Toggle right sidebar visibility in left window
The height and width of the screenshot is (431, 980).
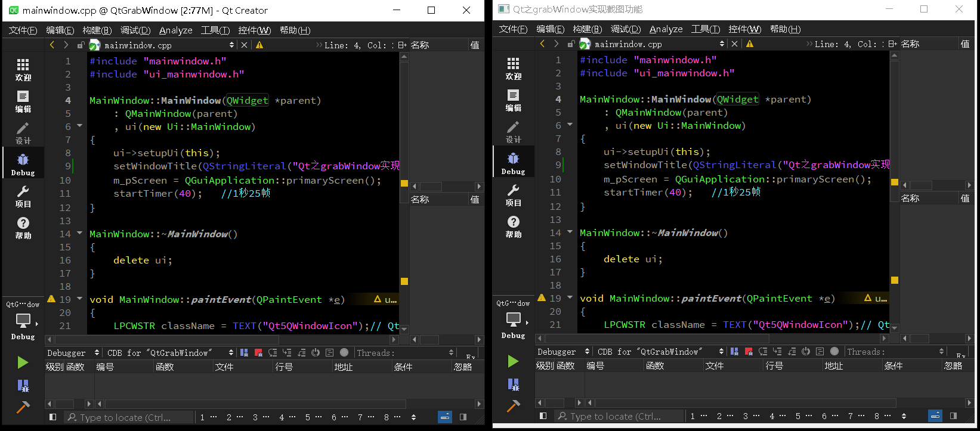[463, 417]
